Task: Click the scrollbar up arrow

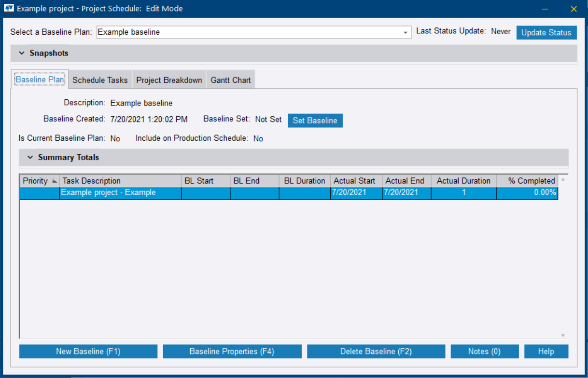Action: [562, 180]
